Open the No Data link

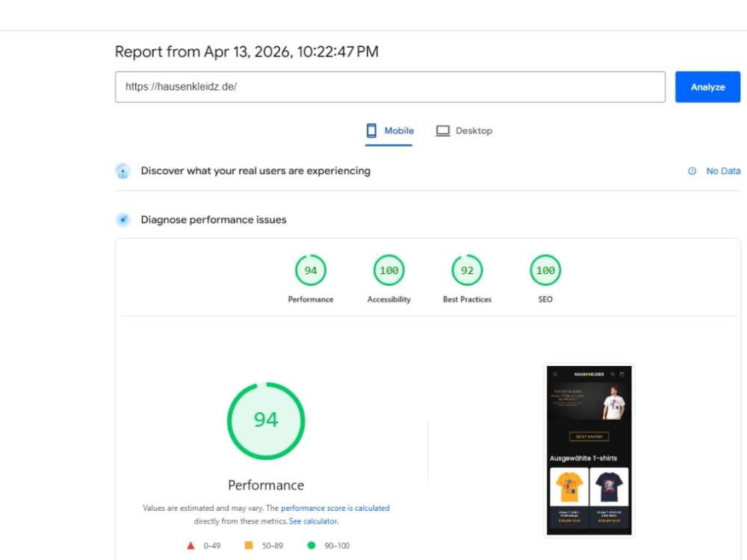[722, 171]
